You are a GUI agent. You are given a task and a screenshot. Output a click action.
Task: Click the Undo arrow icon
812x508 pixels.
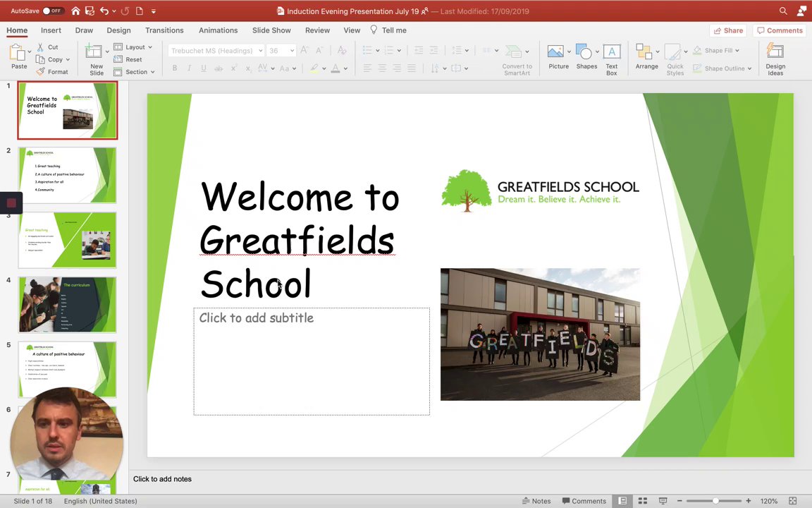104,11
